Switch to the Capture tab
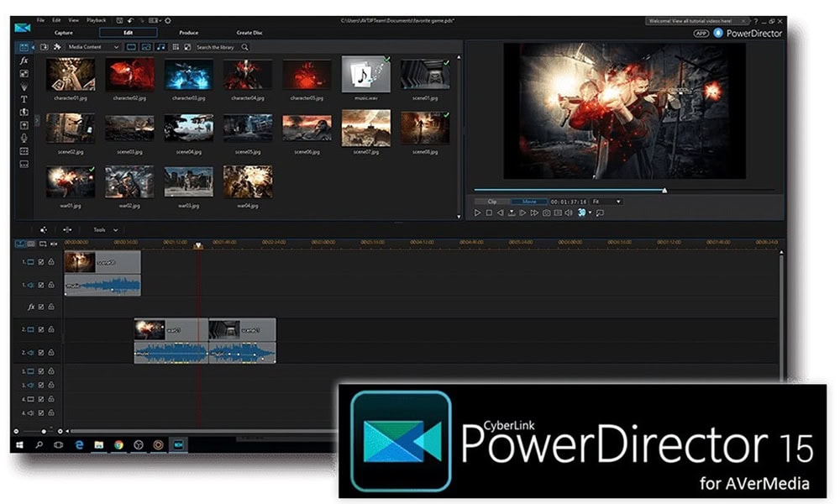The image size is (840, 504). click(64, 33)
